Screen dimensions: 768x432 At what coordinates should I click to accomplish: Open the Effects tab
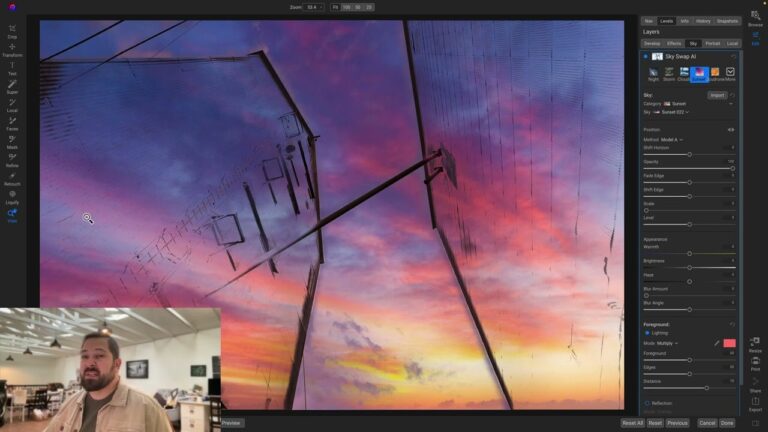pyautogui.click(x=674, y=44)
